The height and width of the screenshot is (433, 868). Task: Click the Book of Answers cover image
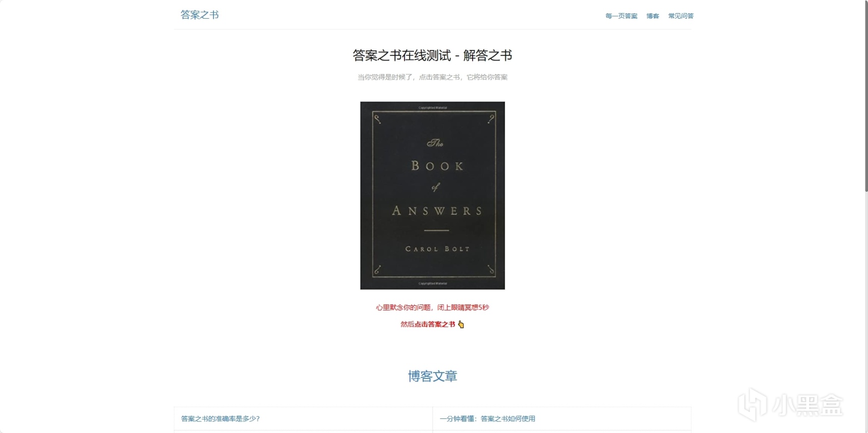(x=432, y=195)
